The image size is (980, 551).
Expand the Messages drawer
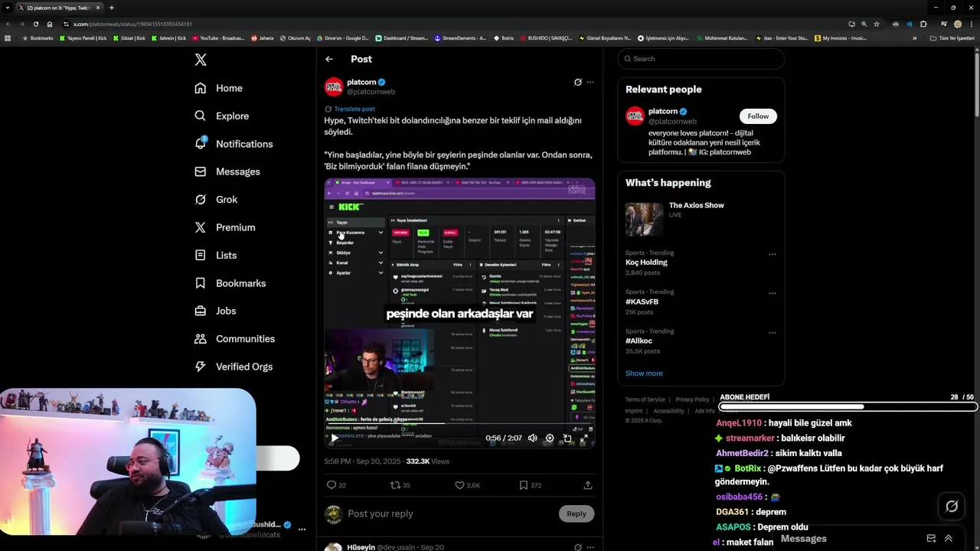coord(949,539)
